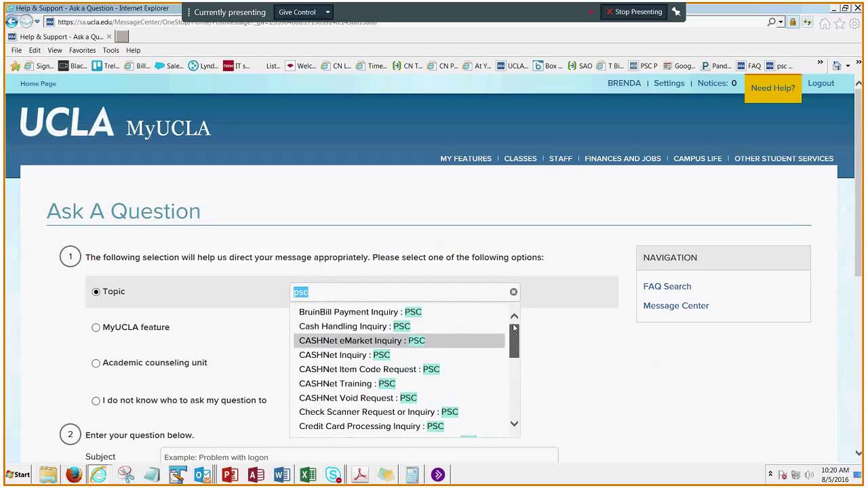Open the Trello favorites bookmark
Image resolution: width=868 pixels, height=488 pixels.
click(106, 66)
